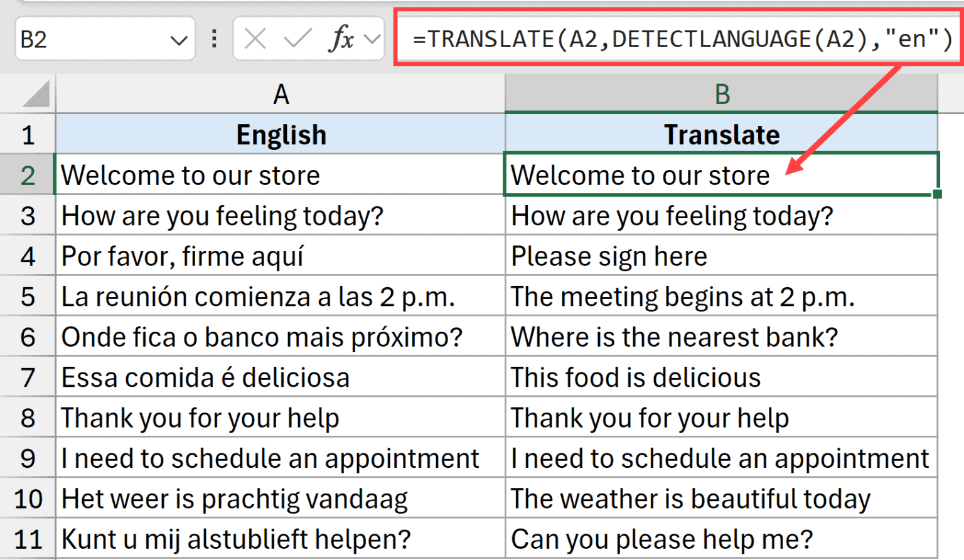Click the vertical dots separator near Name Box
964x560 pixels.
tap(213, 39)
